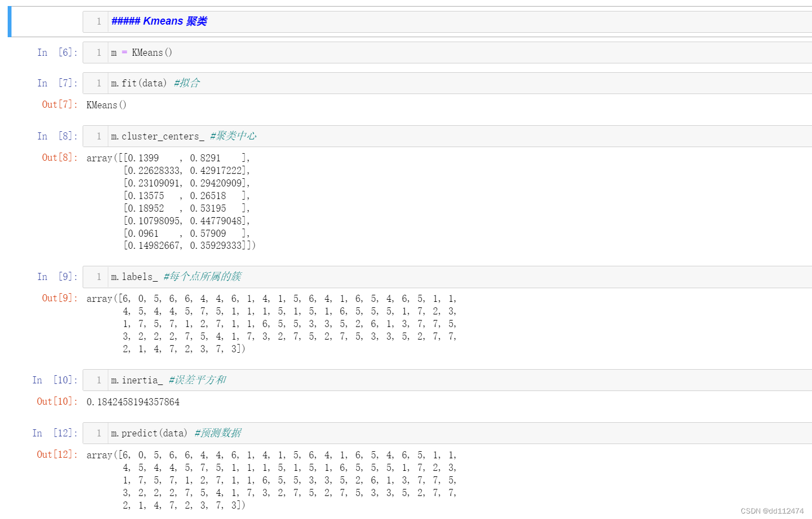The height and width of the screenshot is (519, 812).
Task: Click the code cell 'm.fit(data)'
Action: 447,83
